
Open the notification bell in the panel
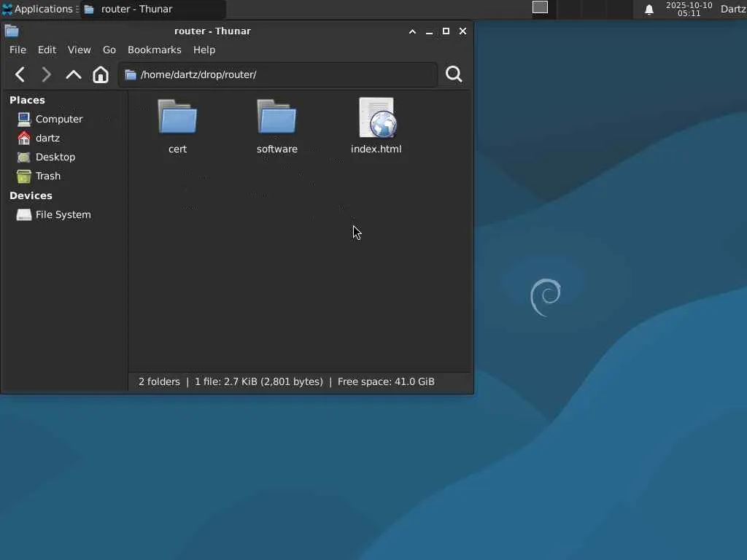[649, 9]
